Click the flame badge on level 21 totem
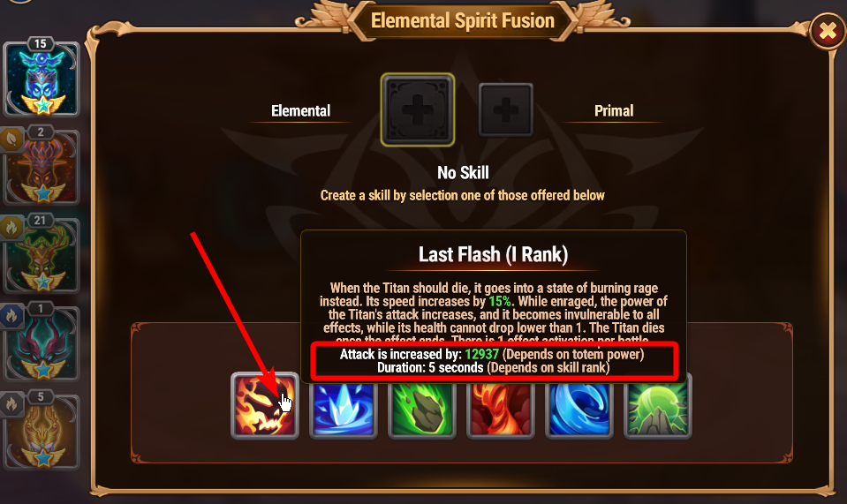The height and width of the screenshot is (504, 847). pos(11,228)
